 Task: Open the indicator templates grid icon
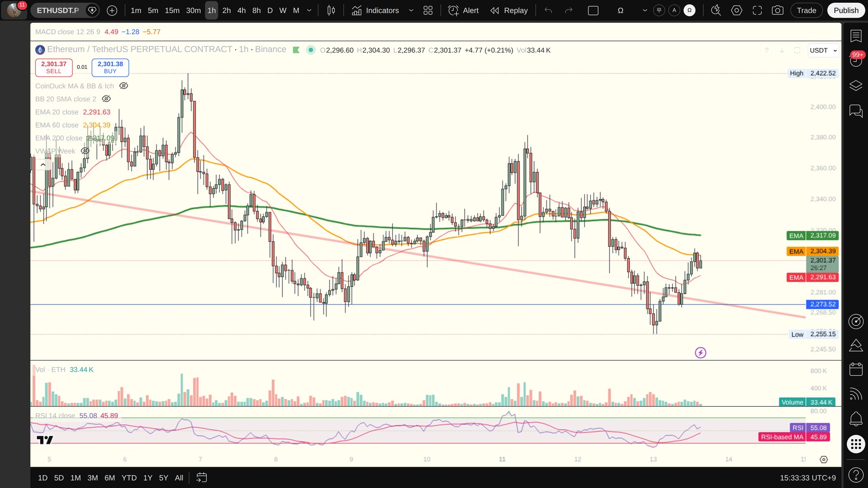(x=428, y=10)
